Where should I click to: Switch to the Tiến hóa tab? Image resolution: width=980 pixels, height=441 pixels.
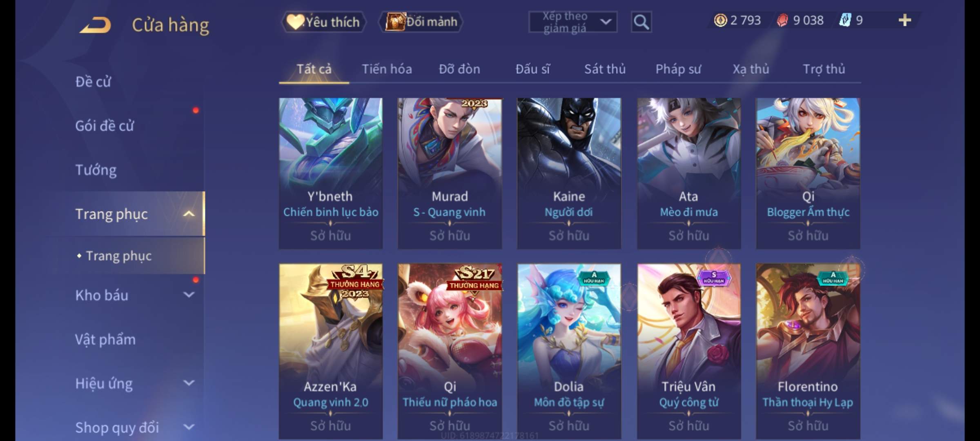tap(387, 69)
